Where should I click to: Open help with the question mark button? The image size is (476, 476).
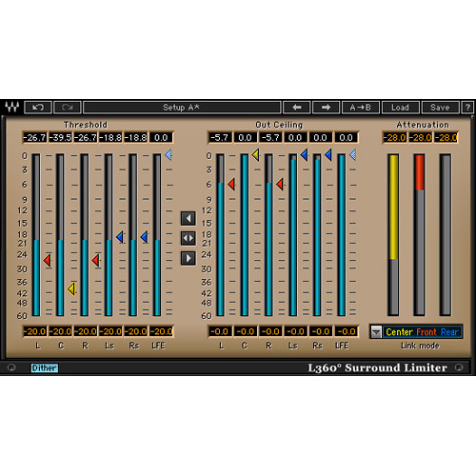467,108
